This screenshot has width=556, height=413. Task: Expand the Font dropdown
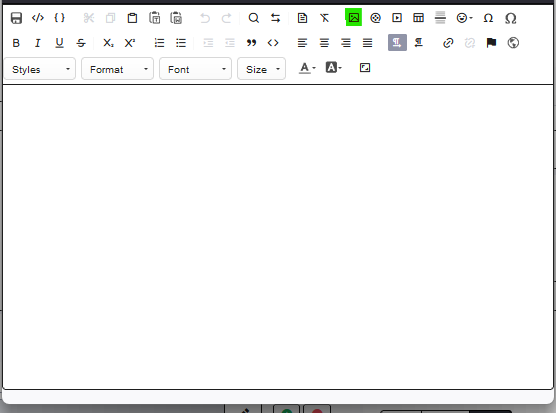click(x=195, y=69)
